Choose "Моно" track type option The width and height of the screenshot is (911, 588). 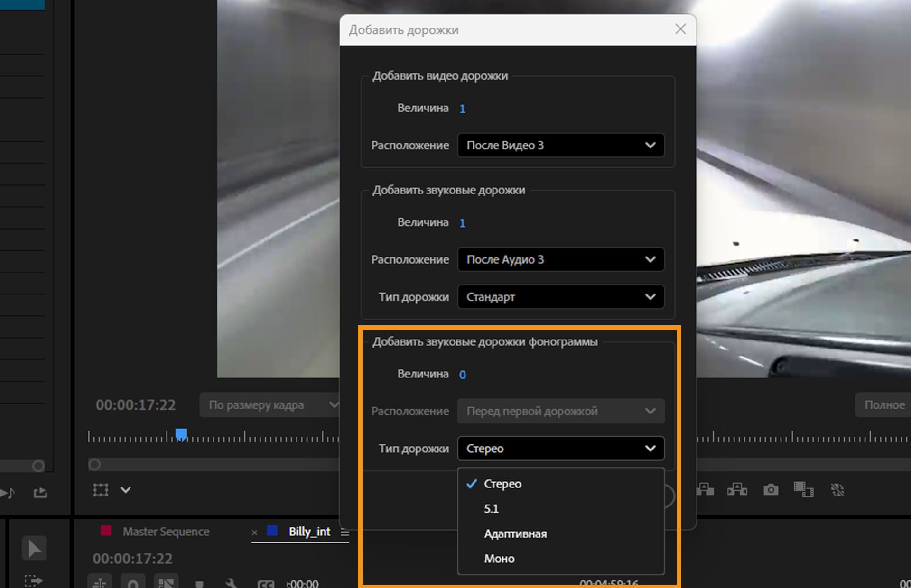coord(499,559)
